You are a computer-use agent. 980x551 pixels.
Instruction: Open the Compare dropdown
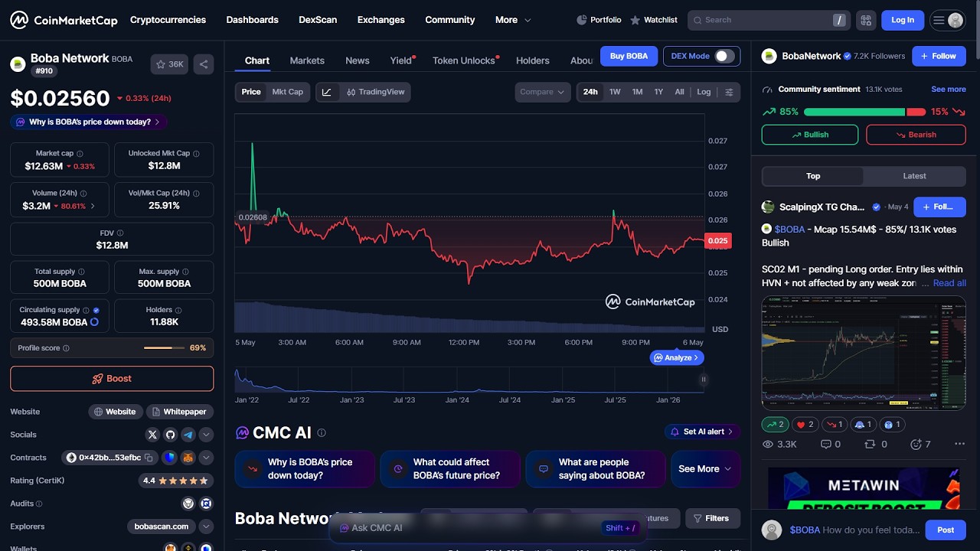543,92
